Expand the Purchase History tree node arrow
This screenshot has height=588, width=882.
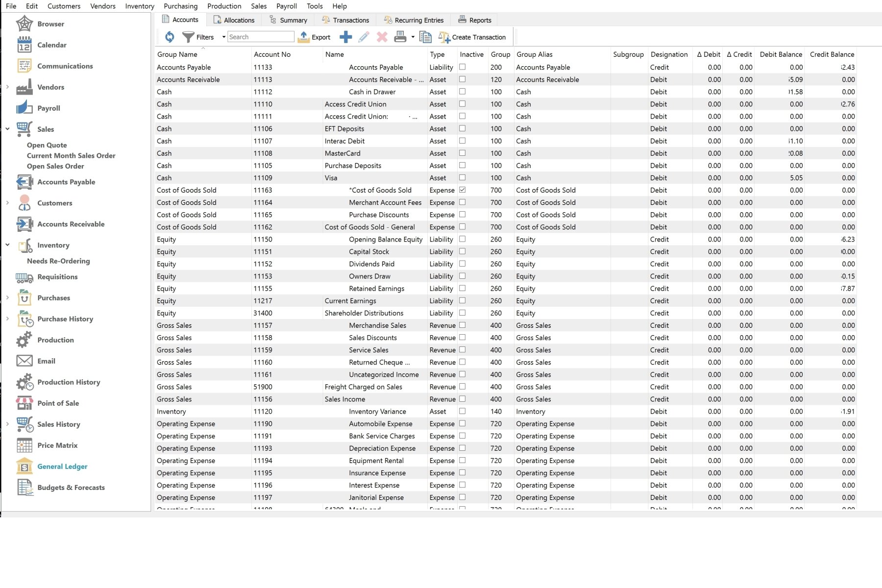pyautogui.click(x=7, y=319)
